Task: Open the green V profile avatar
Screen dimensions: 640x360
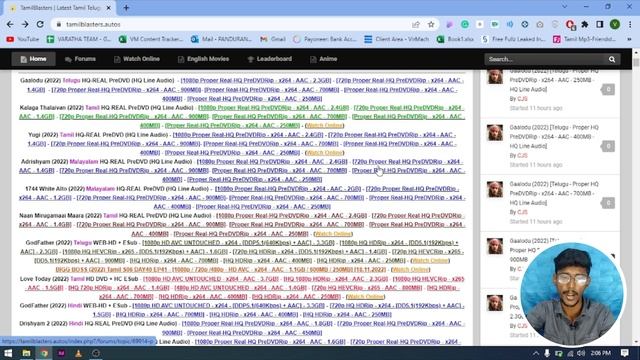Action: point(615,24)
